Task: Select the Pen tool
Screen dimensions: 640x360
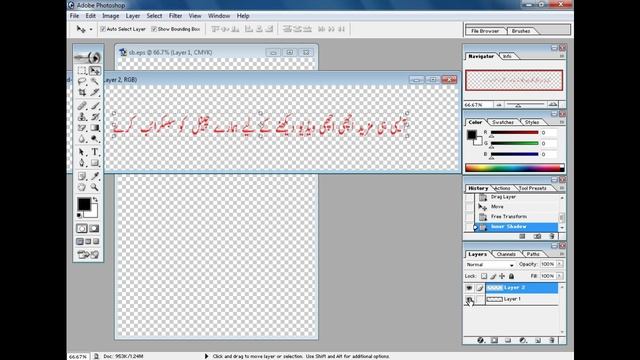Action: (82, 163)
